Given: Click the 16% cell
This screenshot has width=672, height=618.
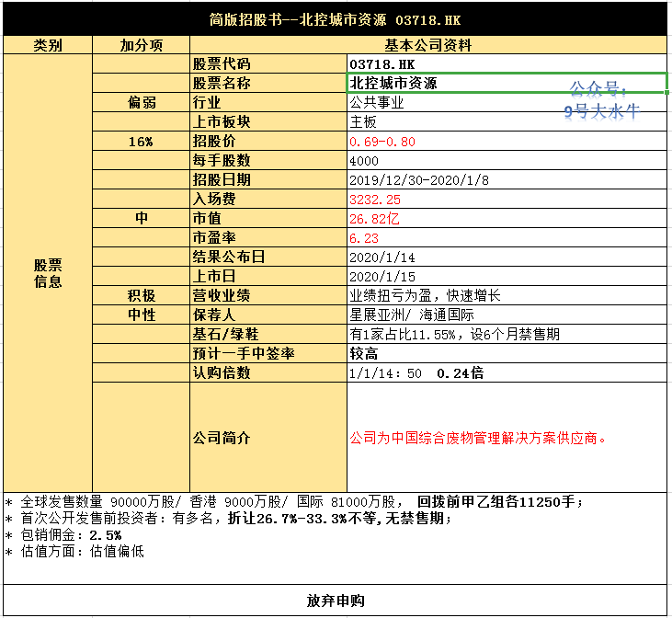Looking at the screenshot, I should [x=141, y=141].
